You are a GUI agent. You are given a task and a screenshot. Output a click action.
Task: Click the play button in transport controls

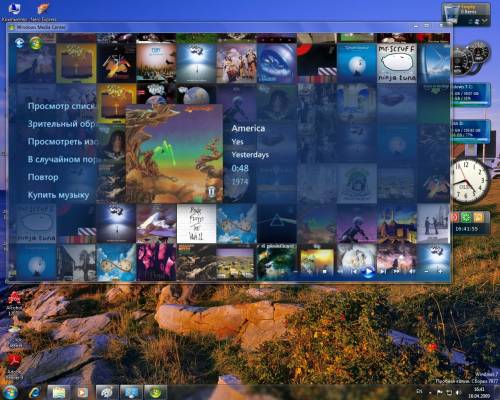point(368,272)
